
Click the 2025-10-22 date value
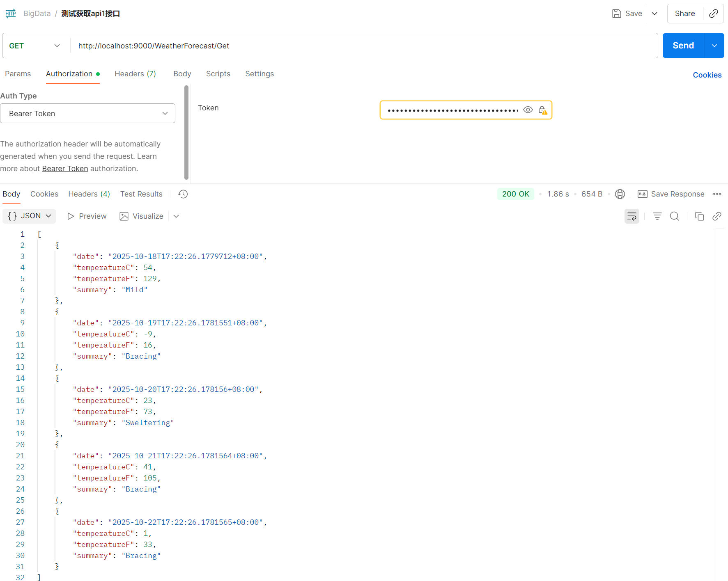pyautogui.click(x=186, y=522)
